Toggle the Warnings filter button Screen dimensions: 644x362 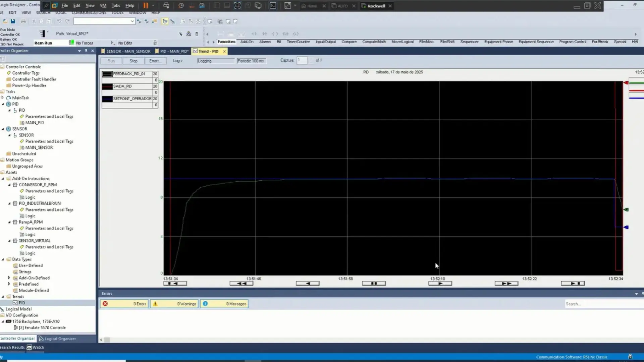click(174, 304)
